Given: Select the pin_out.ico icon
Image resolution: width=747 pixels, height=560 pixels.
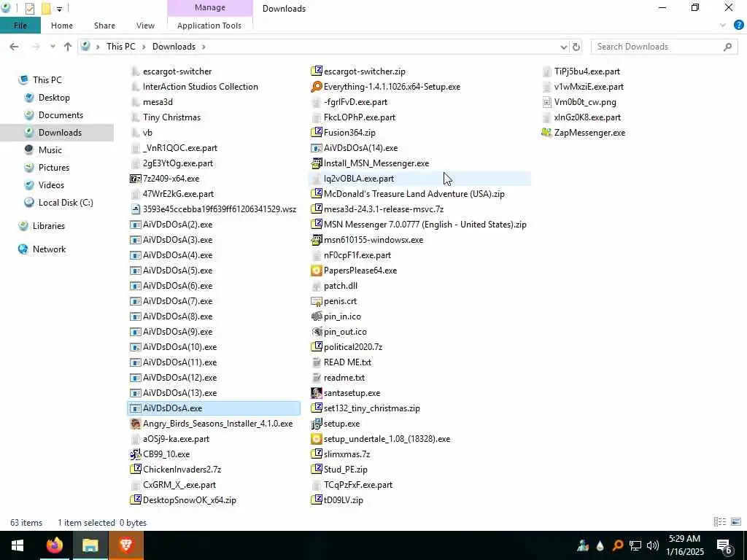Looking at the screenshot, I should tap(317, 332).
